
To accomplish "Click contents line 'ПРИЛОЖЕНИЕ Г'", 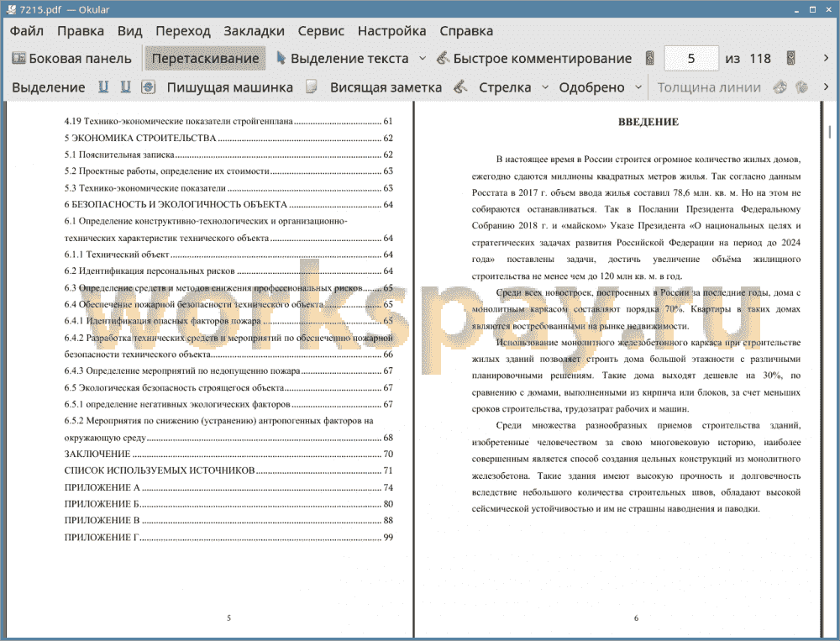I will (x=228, y=537).
